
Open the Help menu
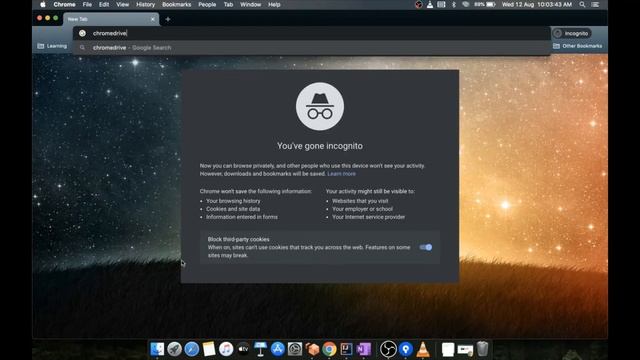274,4
